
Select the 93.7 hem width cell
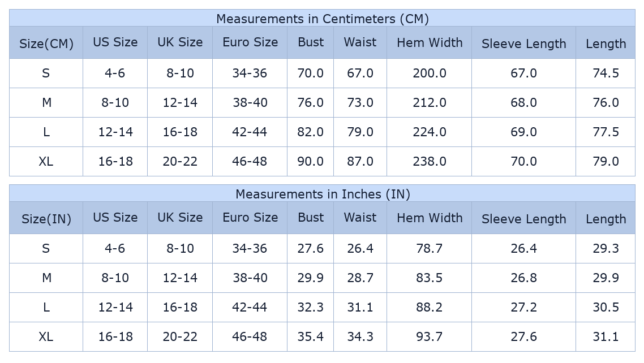tap(430, 337)
